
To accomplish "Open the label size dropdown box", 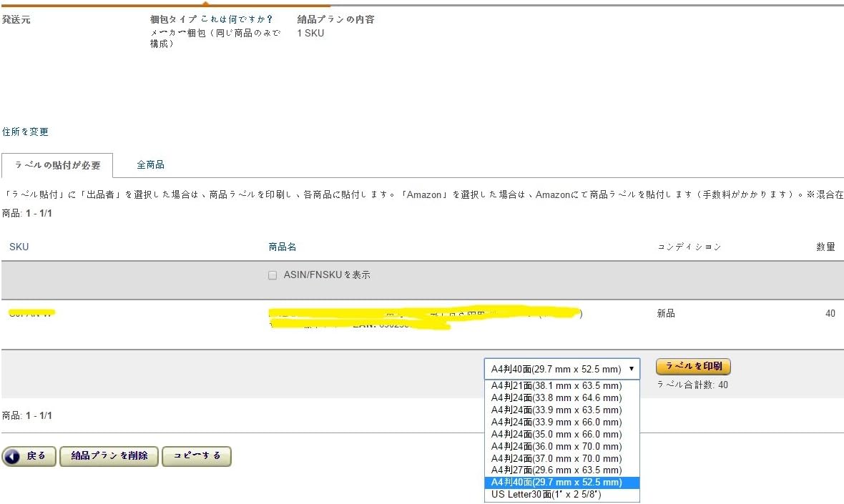I will (x=561, y=369).
